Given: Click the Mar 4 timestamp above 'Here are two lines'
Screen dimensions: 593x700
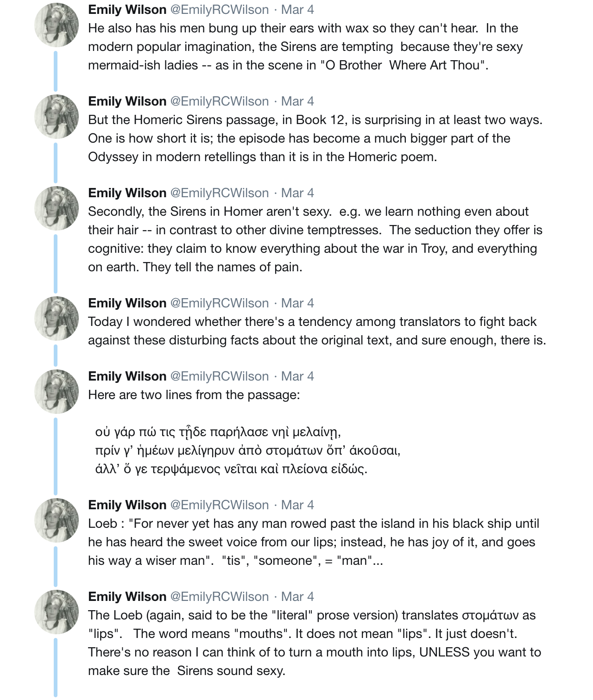Looking at the screenshot, I should tap(297, 376).
